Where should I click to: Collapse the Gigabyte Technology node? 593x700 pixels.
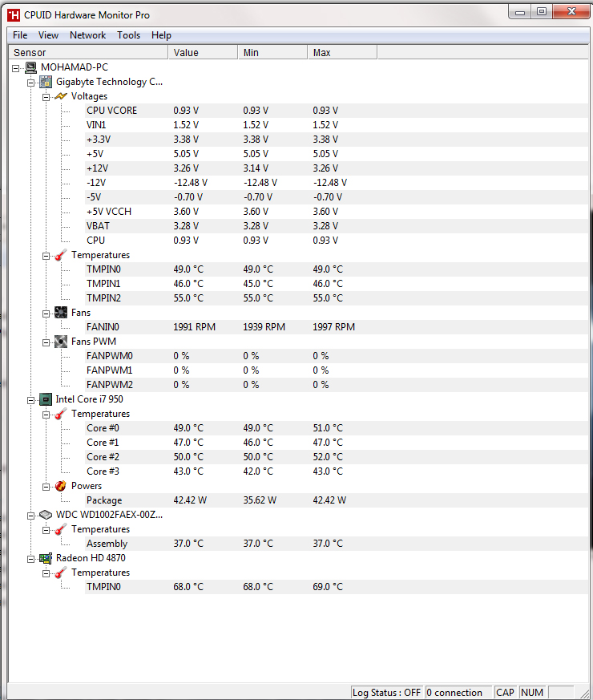click(x=30, y=83)
